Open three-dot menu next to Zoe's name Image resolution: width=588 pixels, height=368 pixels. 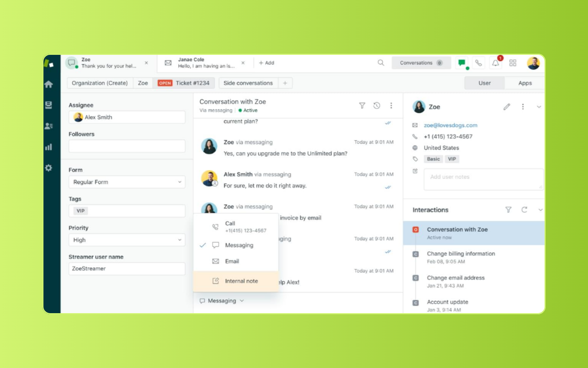point(523,107)
